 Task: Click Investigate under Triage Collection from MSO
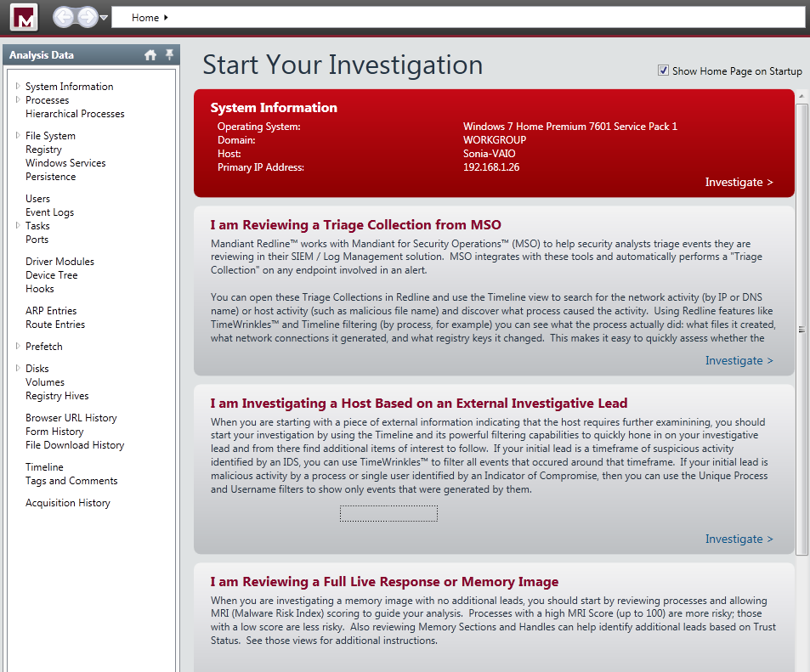point(739,360)
